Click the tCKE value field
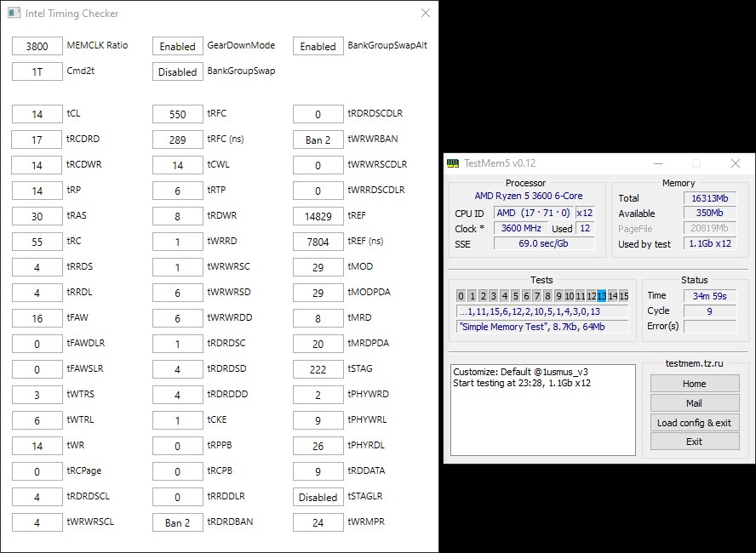 (x=177, y=420)
